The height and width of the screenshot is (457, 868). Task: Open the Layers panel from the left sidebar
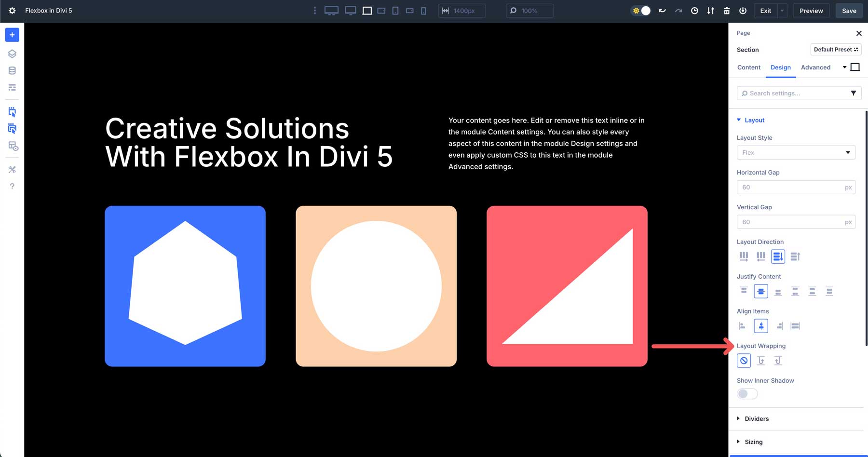coord(12,54)
